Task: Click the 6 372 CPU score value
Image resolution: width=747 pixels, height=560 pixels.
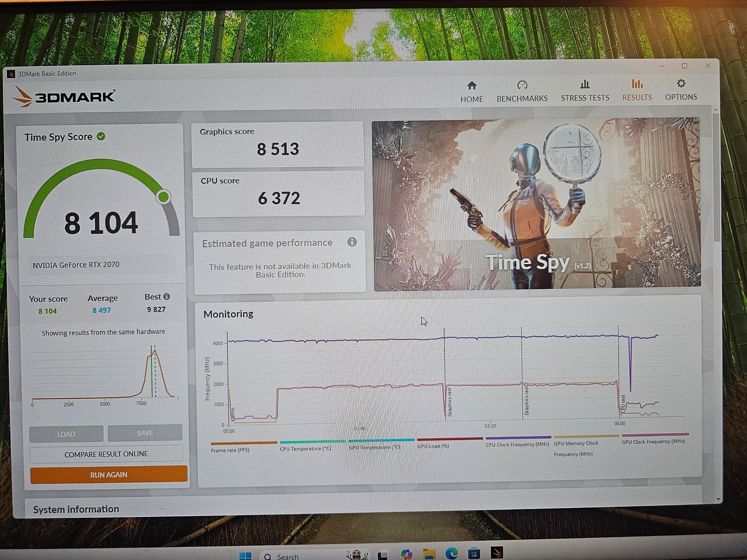Action: (x=279, y=198)
